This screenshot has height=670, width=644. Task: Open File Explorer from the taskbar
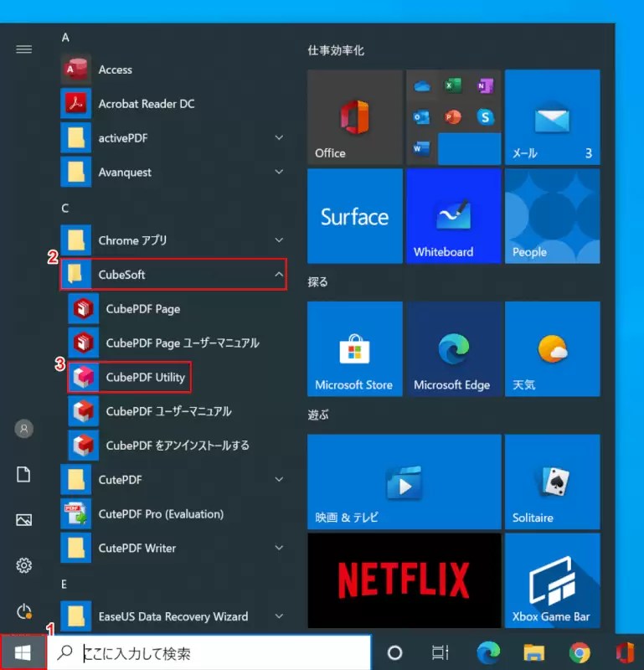tap(533, 652)
